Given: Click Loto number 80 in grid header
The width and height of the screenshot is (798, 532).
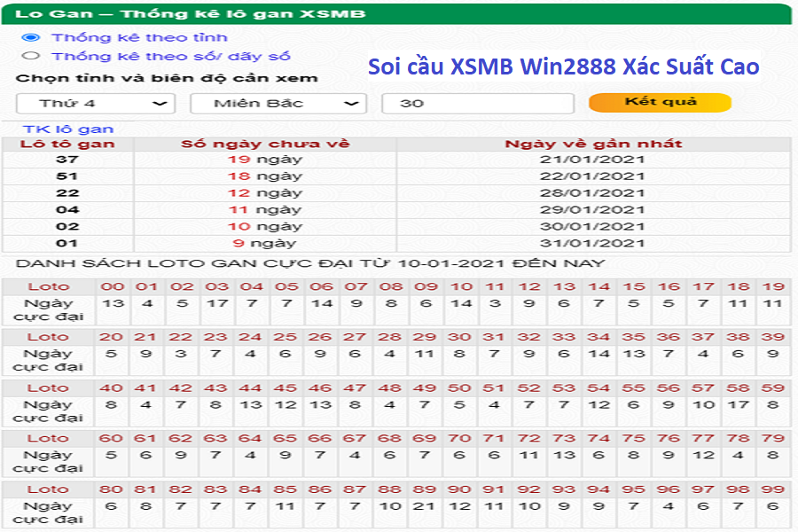Looking at the screenshot, I should tap(111, 489).
